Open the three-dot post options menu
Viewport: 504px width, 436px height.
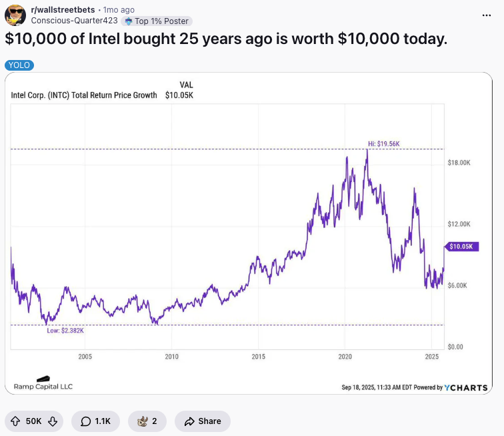coord(487,15)
